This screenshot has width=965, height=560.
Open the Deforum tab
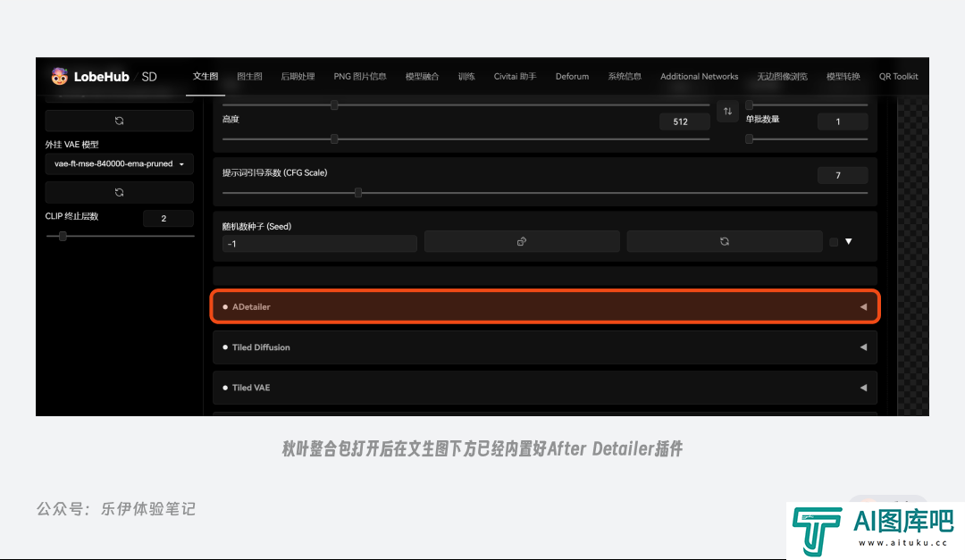572,77
